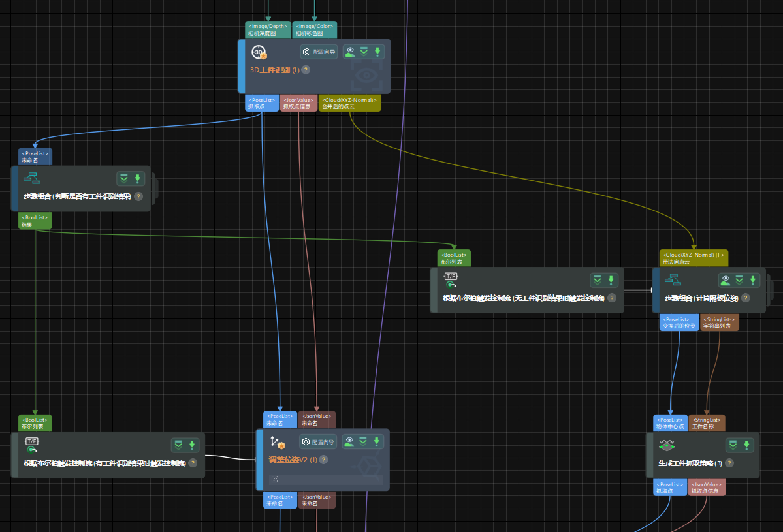The width and height of the screenshot is (783, 532).
Task: Click the 结果 BoolList output port
Action: (35, 221)
